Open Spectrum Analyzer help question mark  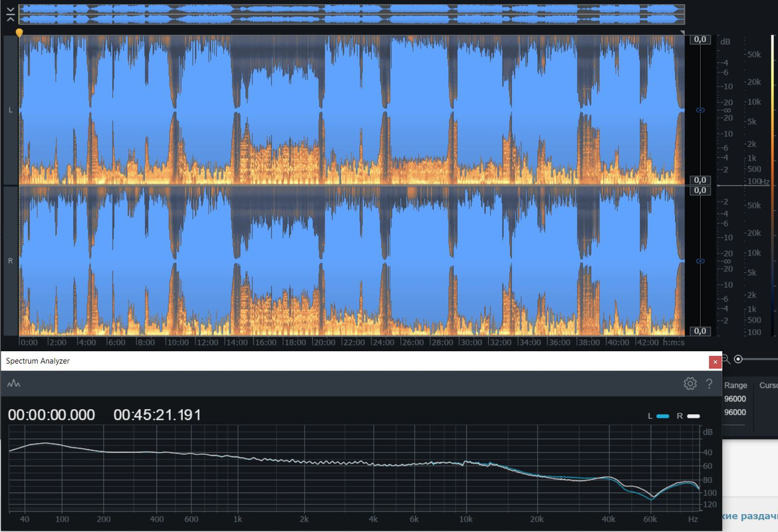(x=709, y=383)
